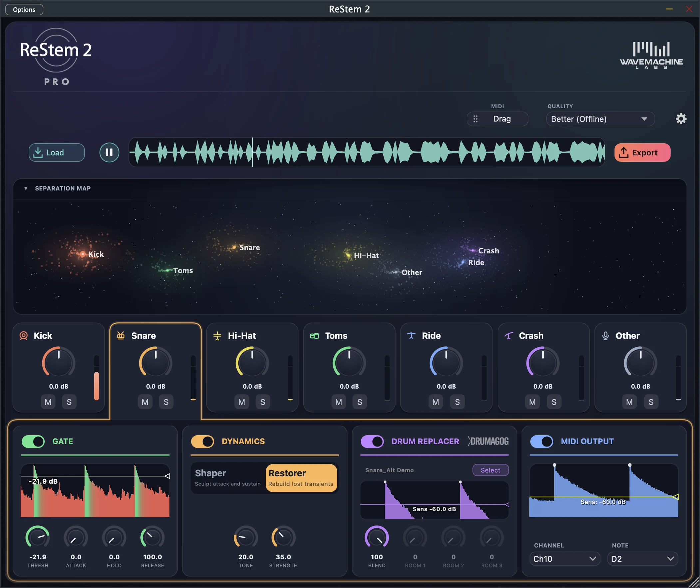The height and width of the screenshot is (588, 700).
Task: Select the Shaper dynamics mode
Action: click(x=228, y=478)
